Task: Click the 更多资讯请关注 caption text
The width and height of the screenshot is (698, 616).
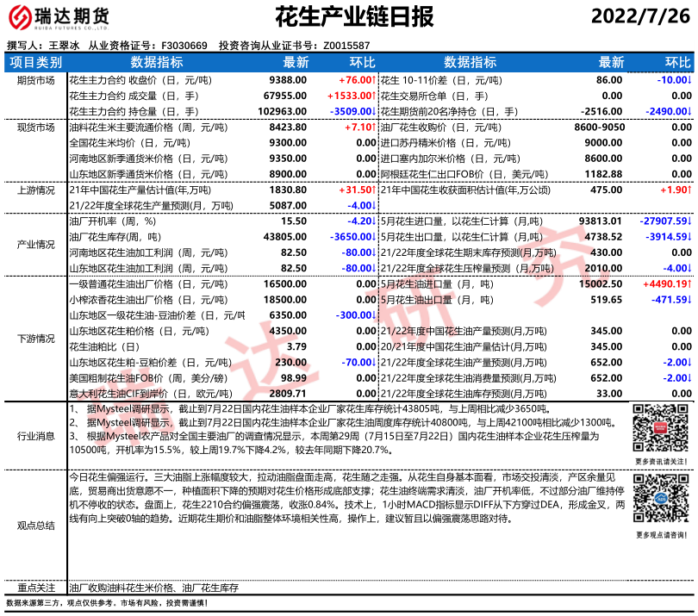Action: [x=661, y=461]
